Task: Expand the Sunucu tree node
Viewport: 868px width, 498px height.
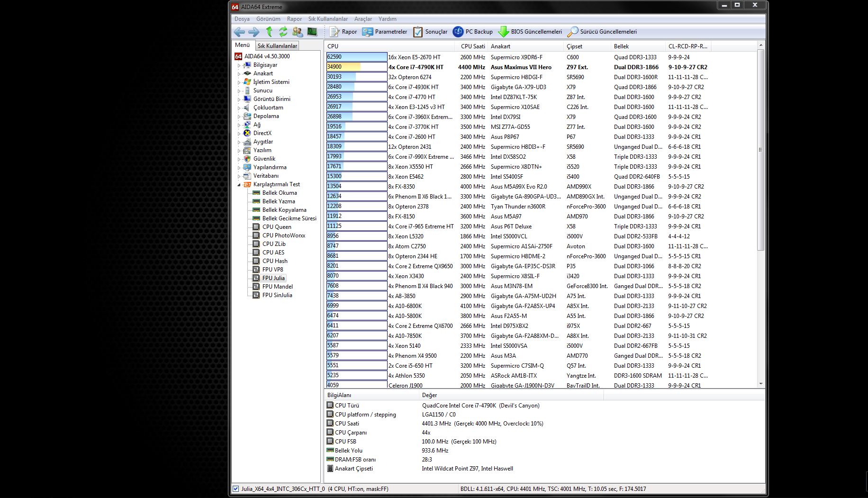Action: tap(239, 91)
